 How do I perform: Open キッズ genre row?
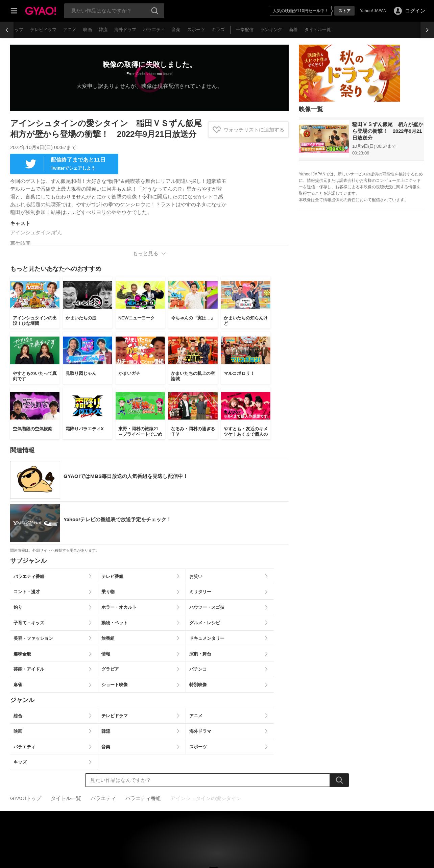(x=54, y=762)
